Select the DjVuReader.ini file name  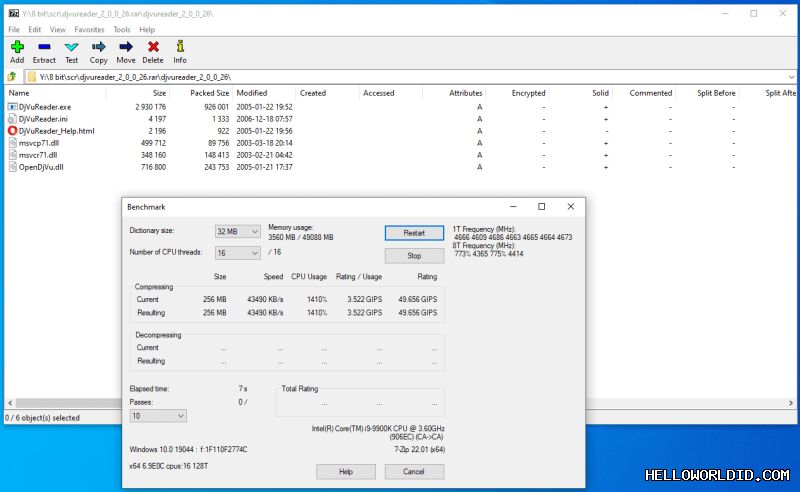[43, 119]
